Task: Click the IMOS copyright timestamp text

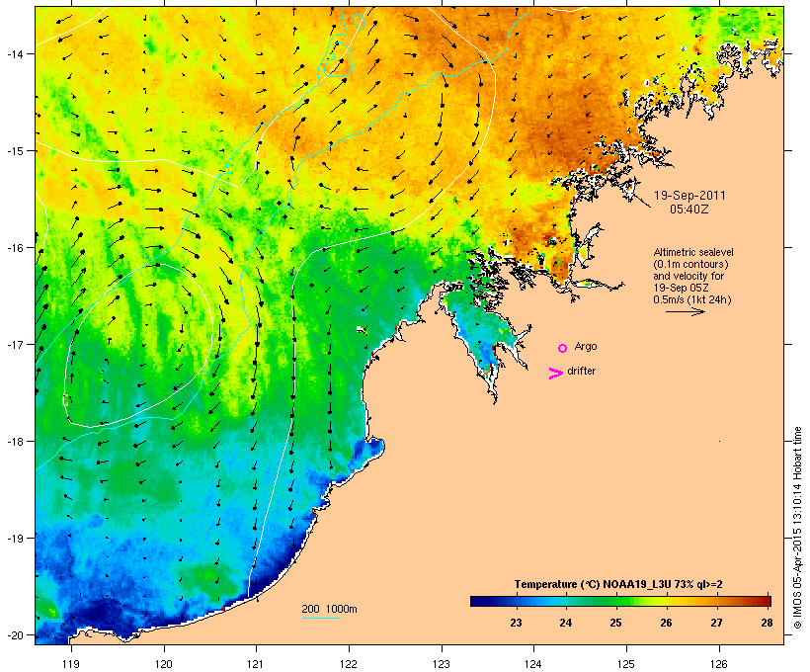Action: coord(797,529)
